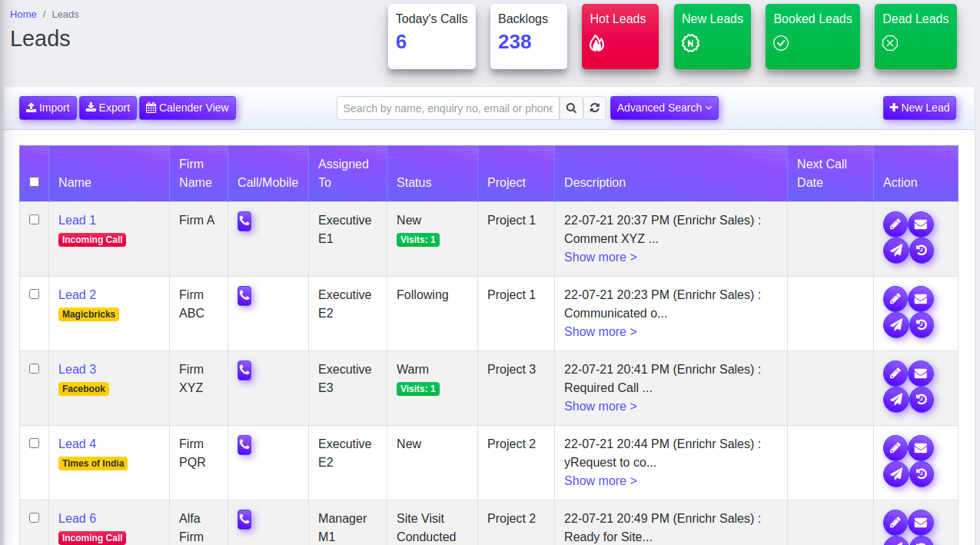Expand Lead 1 description with Show more
Image resolution: width=980 pixels, height=545 pixels.
pyautogui.click(x=600, y=257)
